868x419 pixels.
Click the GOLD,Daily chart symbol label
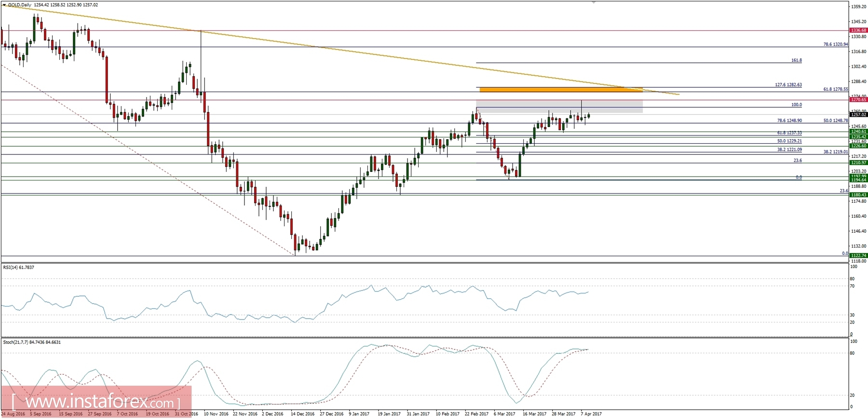20,5
